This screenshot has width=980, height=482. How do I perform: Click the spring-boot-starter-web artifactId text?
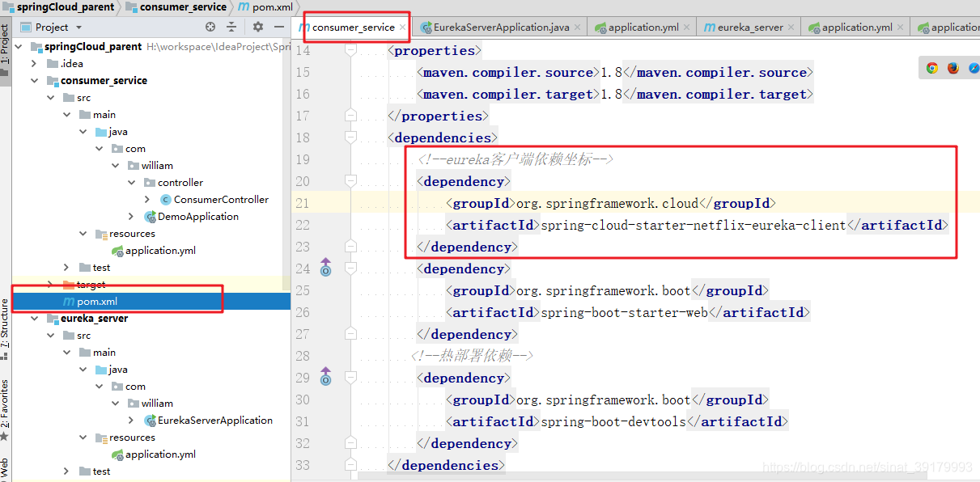point(625,312)
